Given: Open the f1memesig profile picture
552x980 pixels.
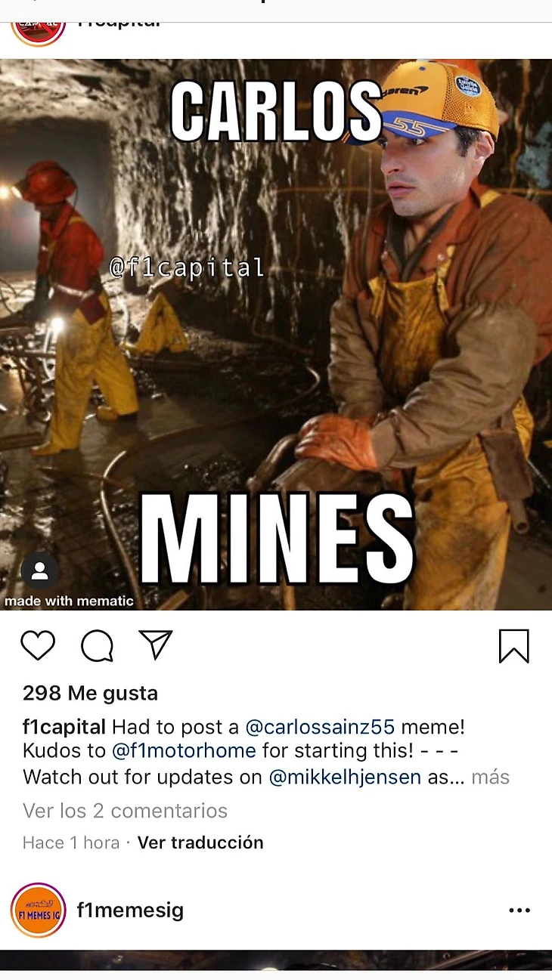Looking at the screenshot, I should tap(39, 910).
